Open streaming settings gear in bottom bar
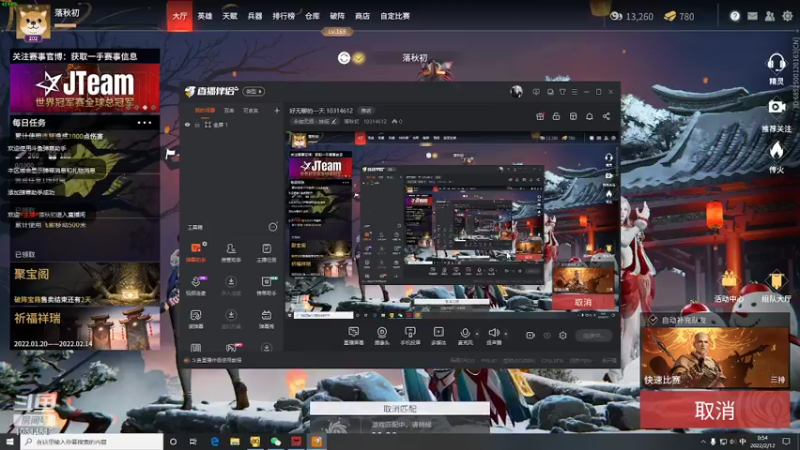Viewport: 800px width, 450px height. (563, 335)
